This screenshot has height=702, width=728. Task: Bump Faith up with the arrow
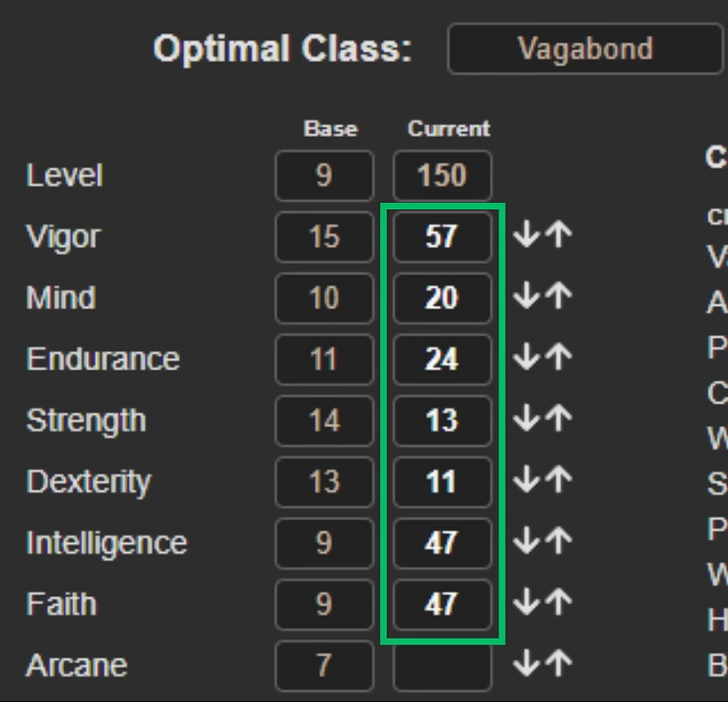pos(559,604)
